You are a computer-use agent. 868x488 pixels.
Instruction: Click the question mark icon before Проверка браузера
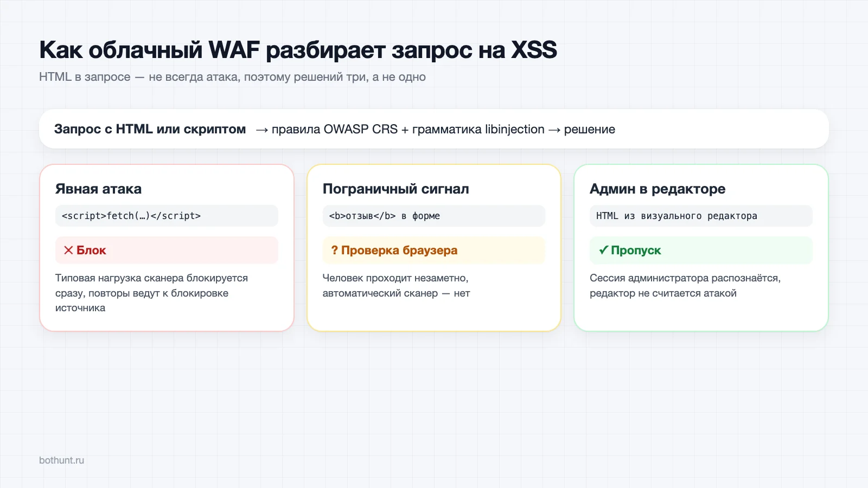[334, 251]
